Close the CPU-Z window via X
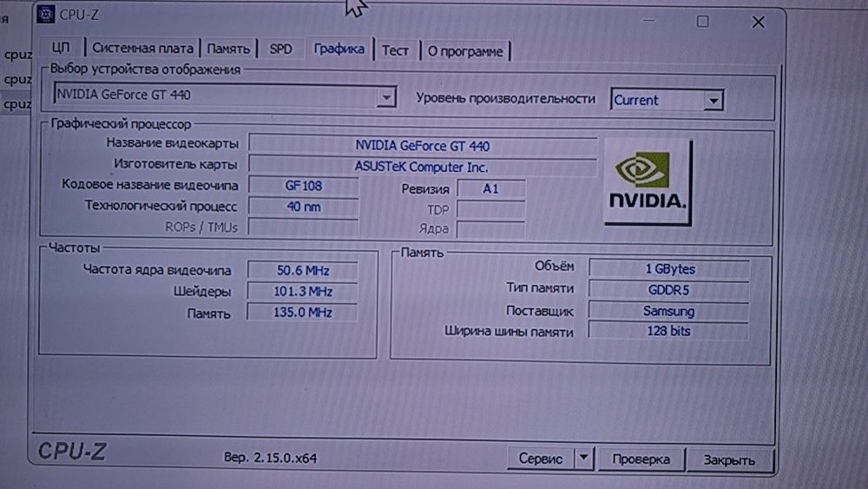 (x=759, y=23)
